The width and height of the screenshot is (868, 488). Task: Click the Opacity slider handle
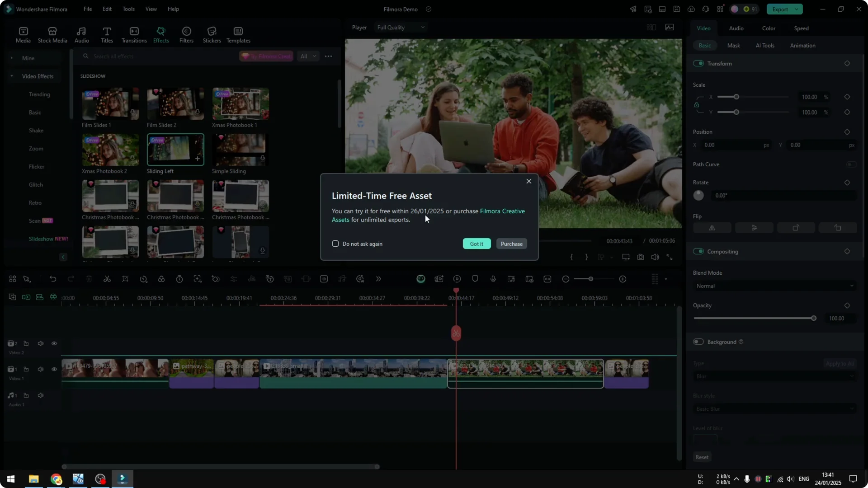click(x=814, y=319)
